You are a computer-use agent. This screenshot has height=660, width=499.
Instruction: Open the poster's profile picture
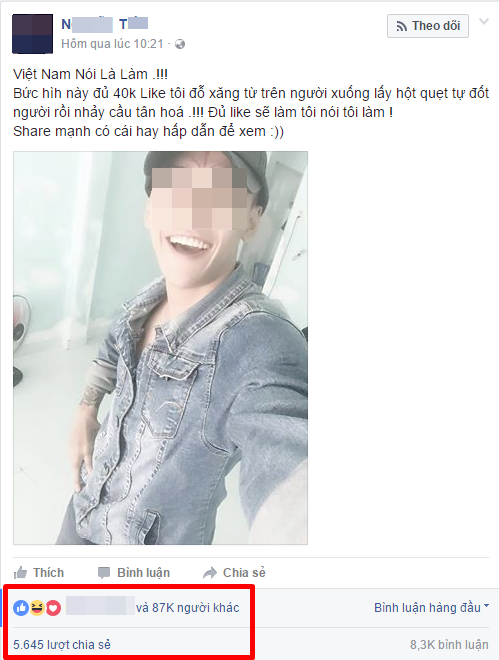click(x=32, y=34)
